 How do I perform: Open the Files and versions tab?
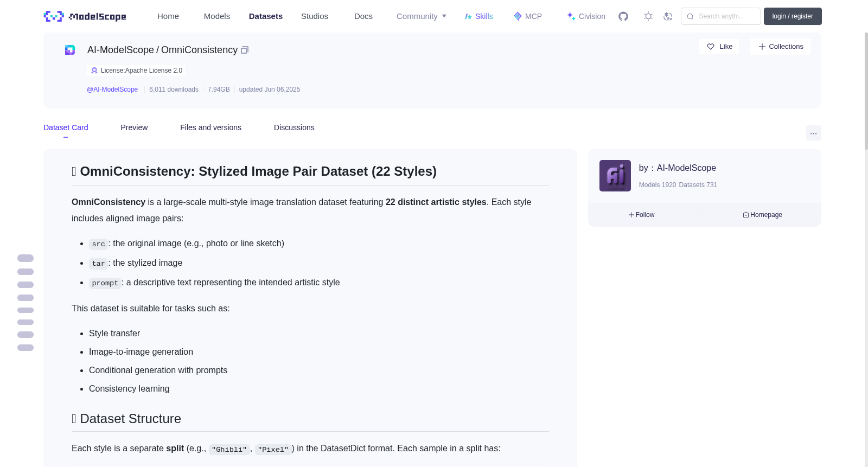click(210, 127)
